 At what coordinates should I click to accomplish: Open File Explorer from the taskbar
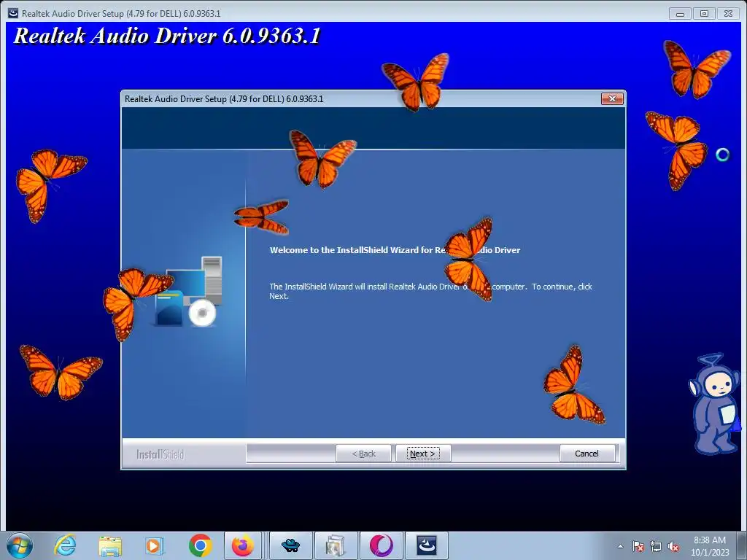110,545
